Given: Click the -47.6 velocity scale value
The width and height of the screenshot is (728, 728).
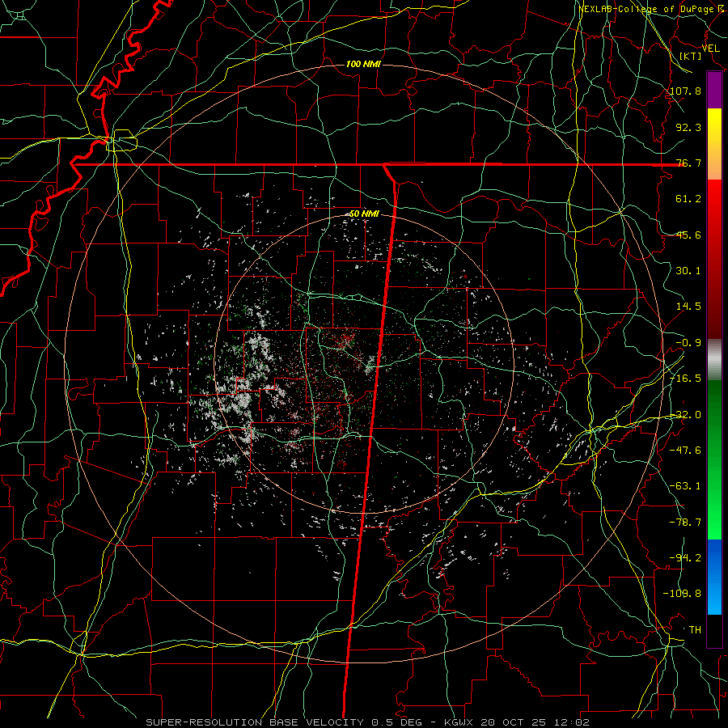Looking at the screenshot, I should pyautogui.click(x=686, y=451).
